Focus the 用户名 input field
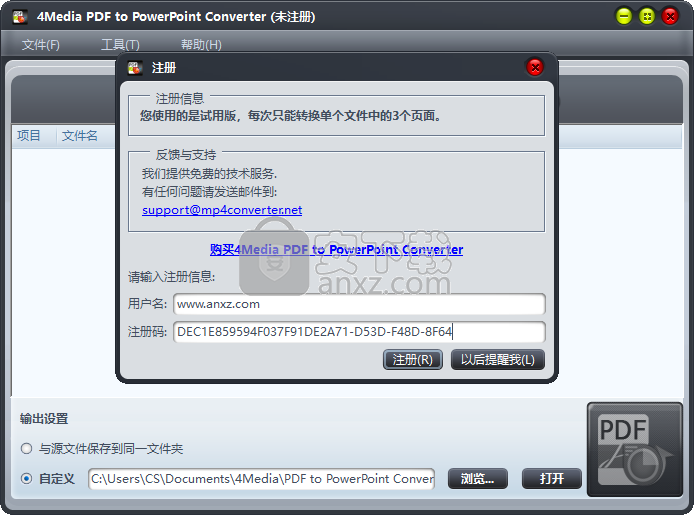The width and height of the screenshot is (694, 515). coord(359,304)
